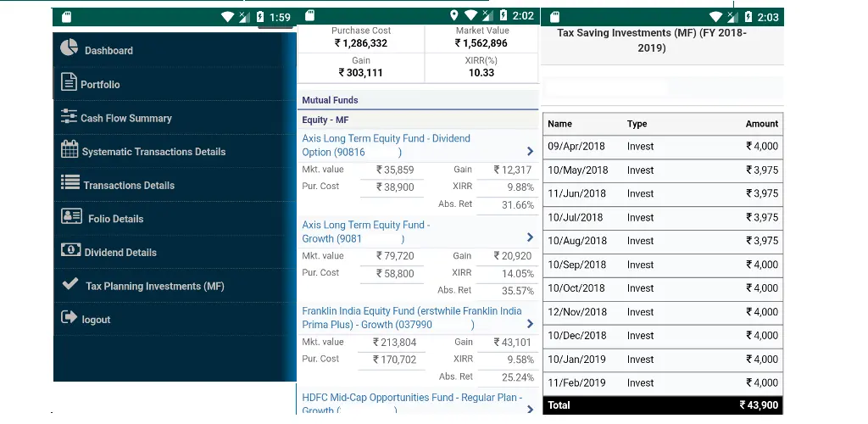The width and height of the screenshot is (868, 424).
Task: Open the Dashboard menu item
Action: [175, 50]
